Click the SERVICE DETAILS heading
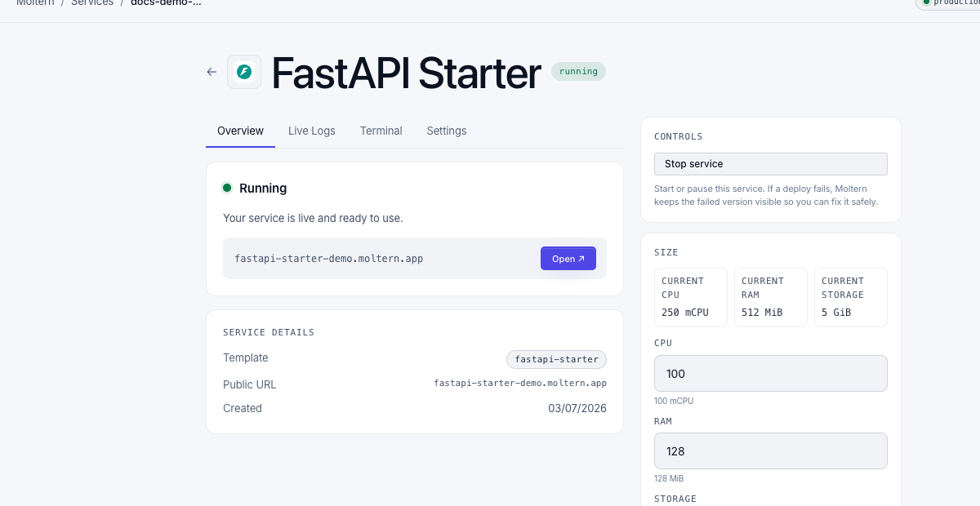 (269, 332)
